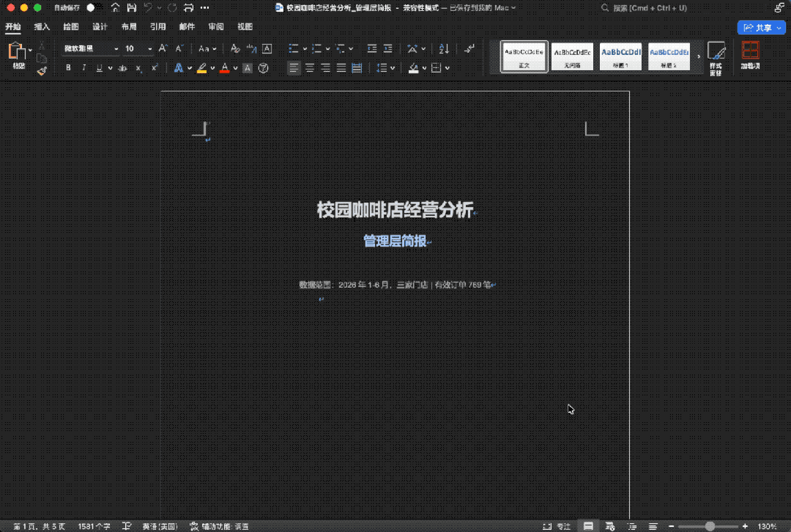791x532 pixels.
Task: Open the Design (设计) tab
Action: [x=100, y=26]
